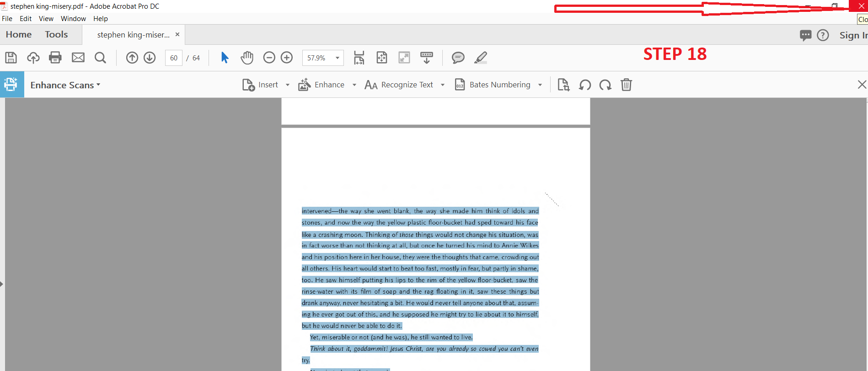Add a sticky note comment
Screen dimensions: 868x371
click(x=458, y=58)
